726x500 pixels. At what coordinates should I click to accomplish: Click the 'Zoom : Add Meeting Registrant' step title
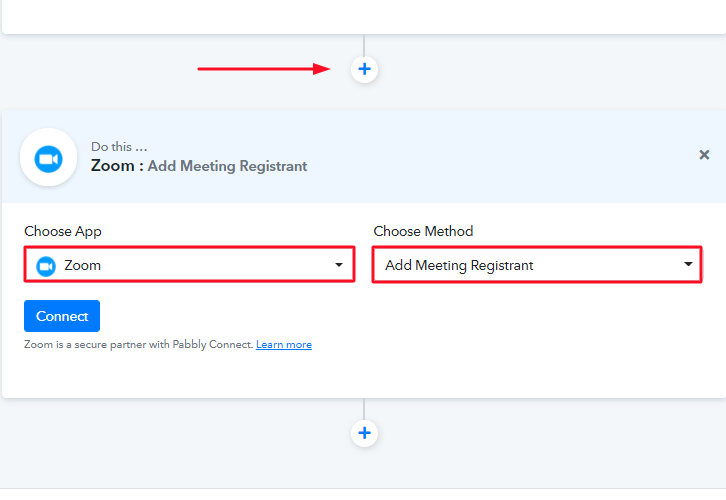(x=199, y=166)
